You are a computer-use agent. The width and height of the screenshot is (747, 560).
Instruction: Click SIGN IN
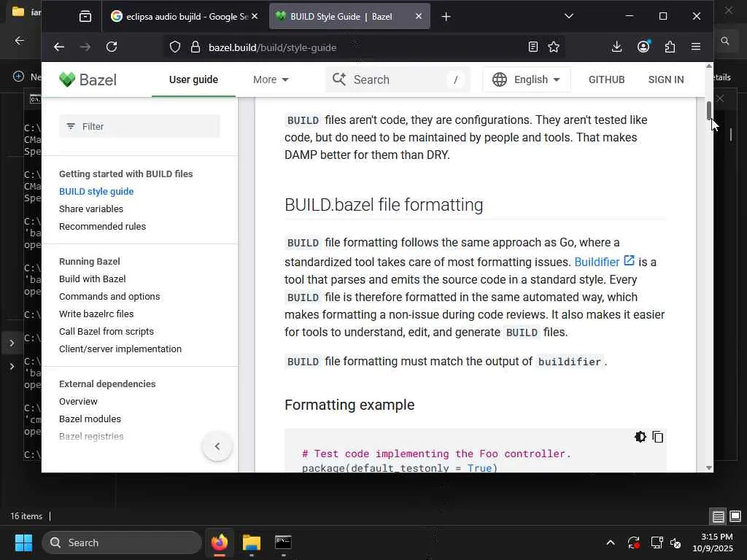[666, 79]
